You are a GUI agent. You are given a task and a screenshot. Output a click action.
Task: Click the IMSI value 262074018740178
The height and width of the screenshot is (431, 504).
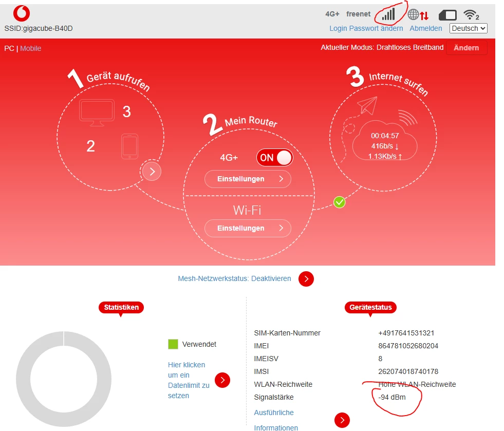[x=408, y=371]
